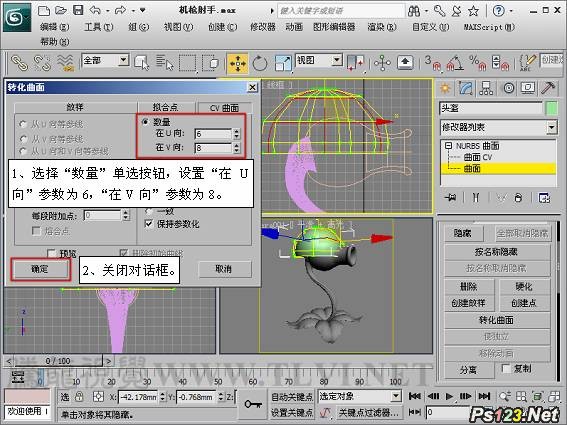Activate the Select and Rotate tool
The height and width of the screenshot is (425, 567).
pos(260,63)
